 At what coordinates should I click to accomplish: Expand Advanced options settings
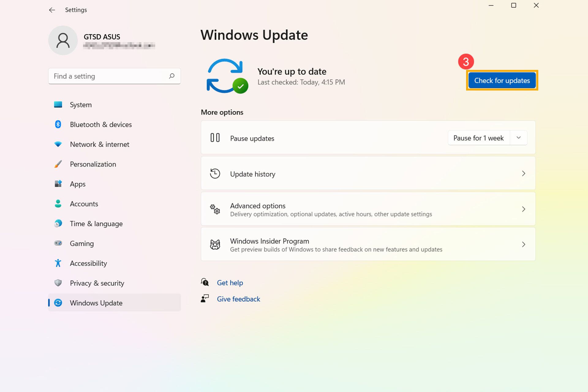[367, 209]
